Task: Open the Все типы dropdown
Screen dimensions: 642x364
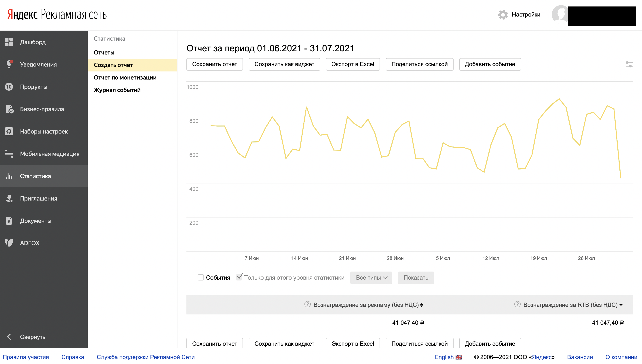Action: coord(371,278)
